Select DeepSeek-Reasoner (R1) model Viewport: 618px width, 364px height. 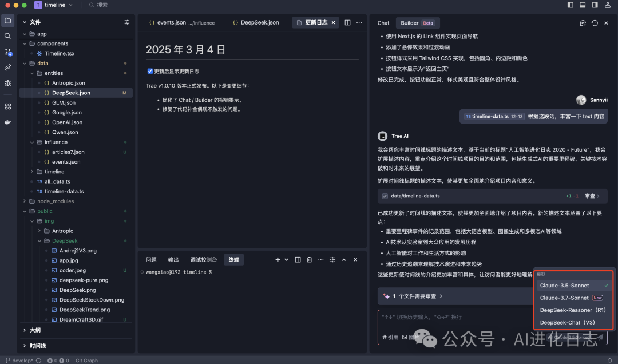tap(573, 310)
